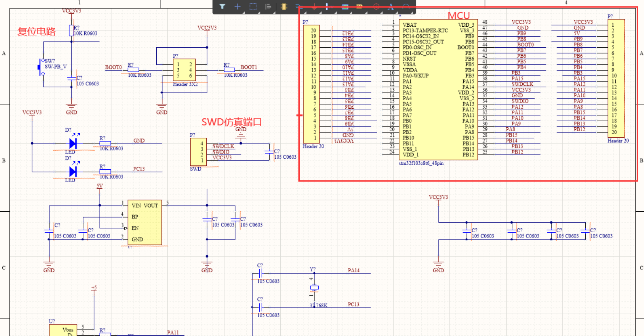Select the red directive marker tool
Screen dimensions: 644x336
(376, 6)
